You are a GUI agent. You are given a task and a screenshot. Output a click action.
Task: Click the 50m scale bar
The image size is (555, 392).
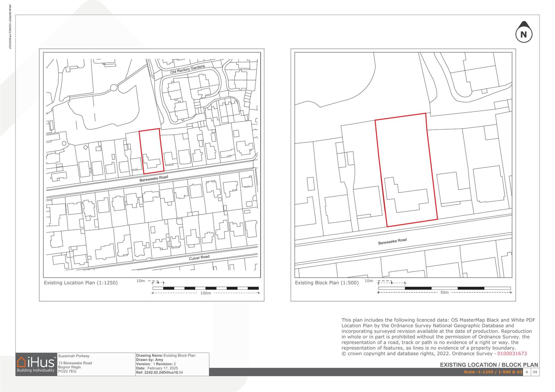pyautogui.click(x=444, y=288)
